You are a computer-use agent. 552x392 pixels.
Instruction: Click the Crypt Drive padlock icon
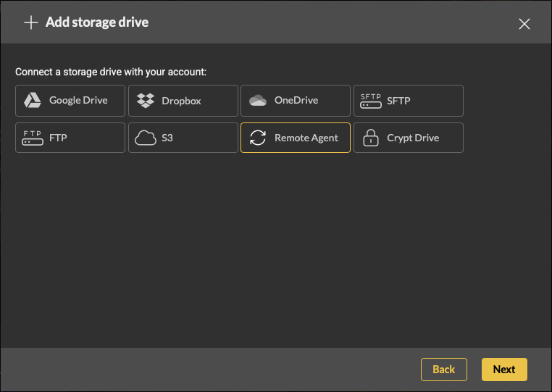pyautogui.click(x=371, y=138)
